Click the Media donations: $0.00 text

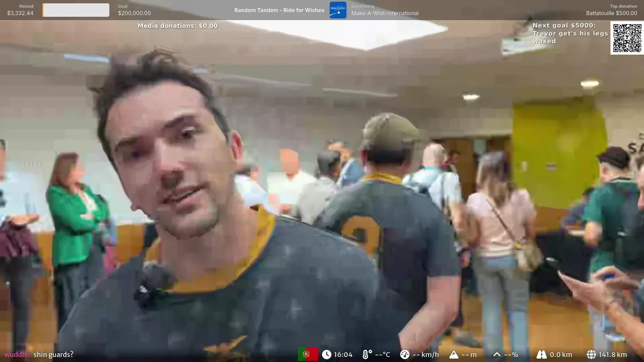(x=178, y=26)
